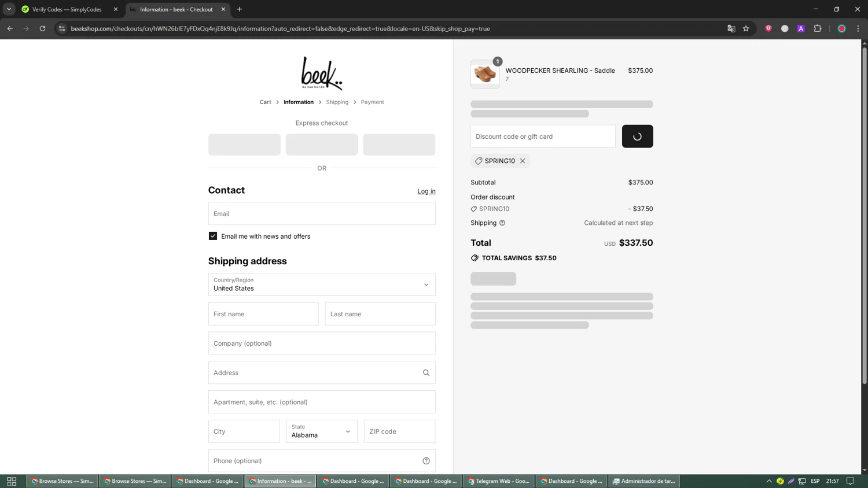Click the Last name field
The width and height of the screenshot is (868, 488).
[x=380, y=314]
